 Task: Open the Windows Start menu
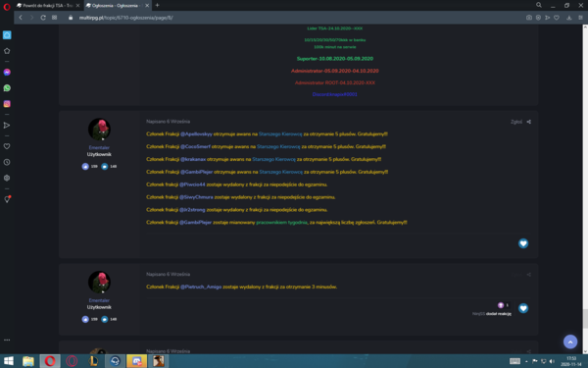8,361
